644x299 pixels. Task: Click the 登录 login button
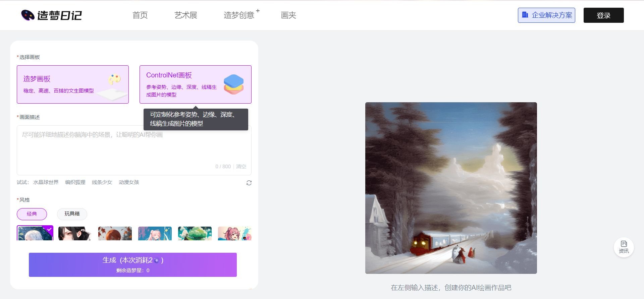tap(603, 15)
